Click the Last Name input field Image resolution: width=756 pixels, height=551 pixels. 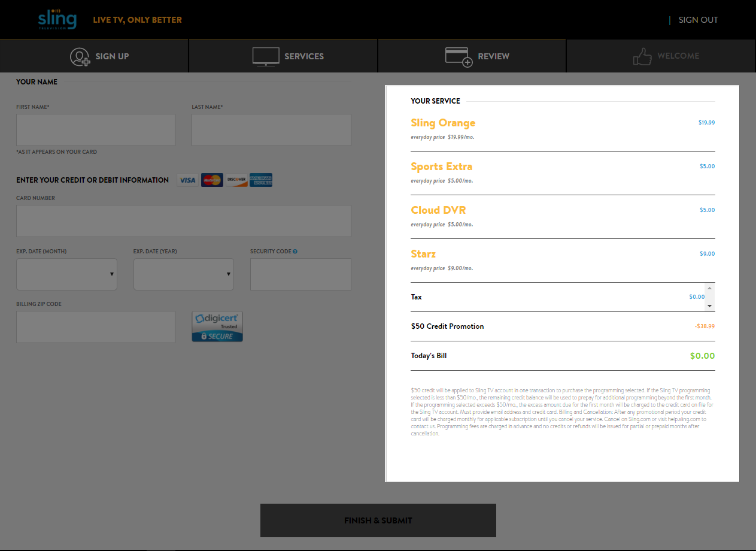[x=271, y=130]
